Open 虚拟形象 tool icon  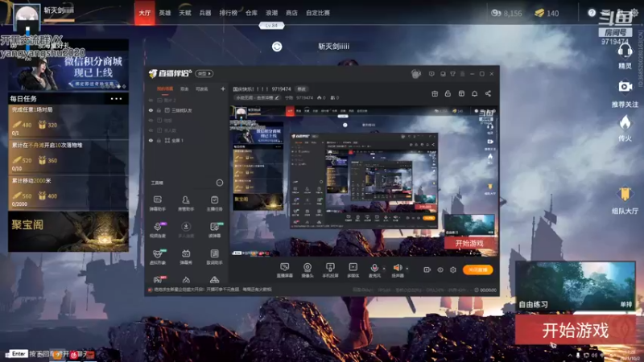[157, 257]
